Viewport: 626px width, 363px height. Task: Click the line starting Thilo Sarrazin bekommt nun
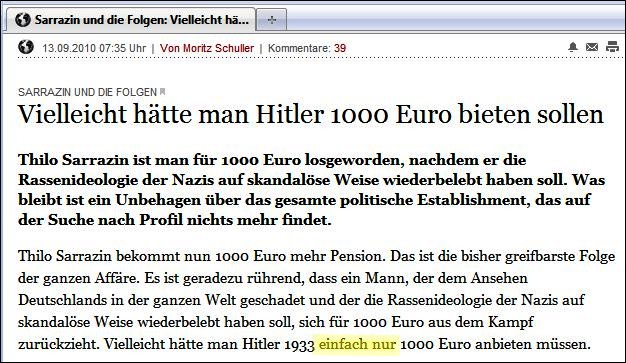pos(317,256)
